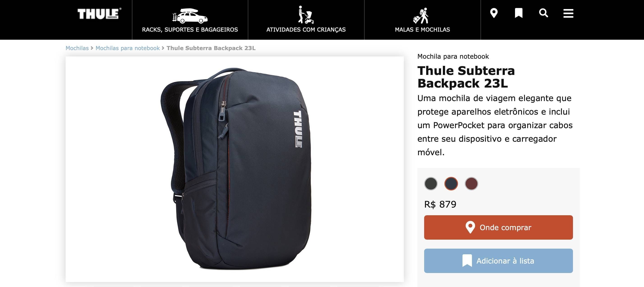
Task: Open Malas e Mochilas menu
Action: click(x=422, y=30)
